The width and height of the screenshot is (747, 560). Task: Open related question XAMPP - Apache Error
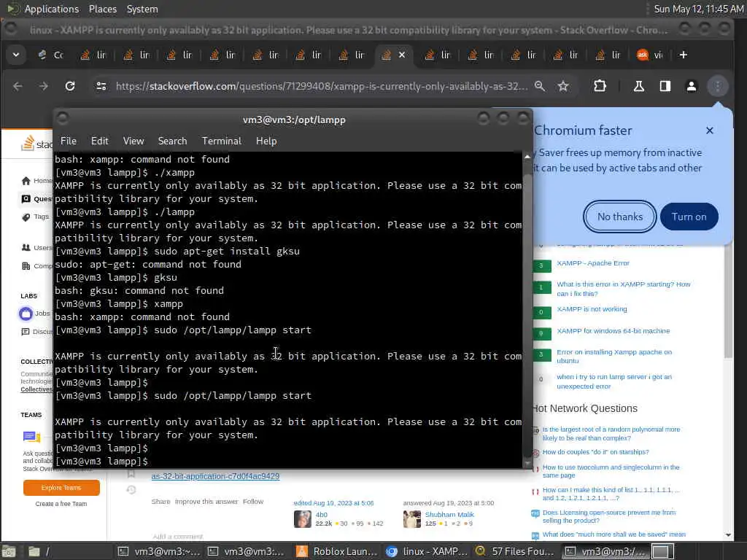click(x=592, y=262)
